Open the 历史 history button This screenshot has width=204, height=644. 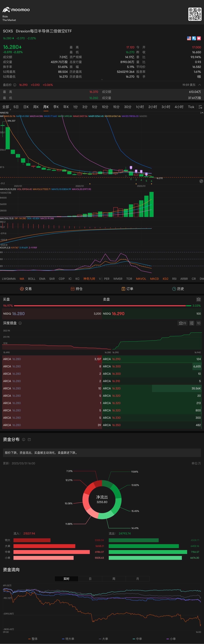[178, 289]
